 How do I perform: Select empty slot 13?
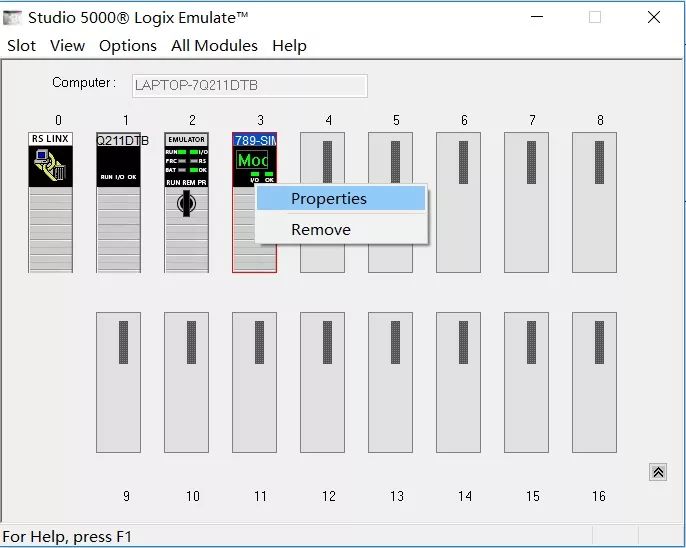390,382
